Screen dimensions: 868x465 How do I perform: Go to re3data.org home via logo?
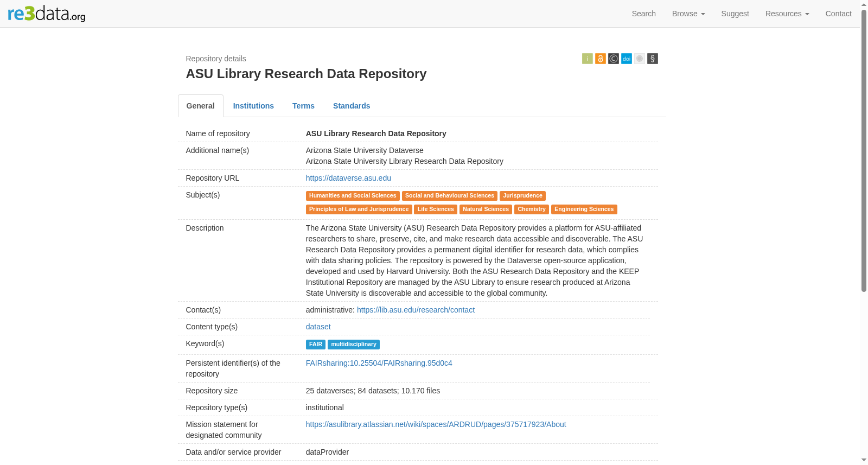click(x=47, y=14)
